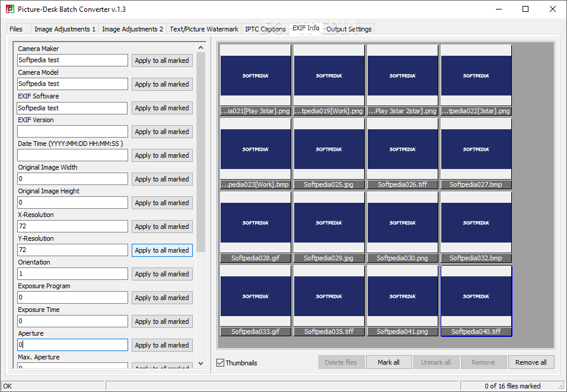Select thumbnail ...ia021[Play 3star].png
The height and width of the screenshot is (392, 567).
pos(256,80)
